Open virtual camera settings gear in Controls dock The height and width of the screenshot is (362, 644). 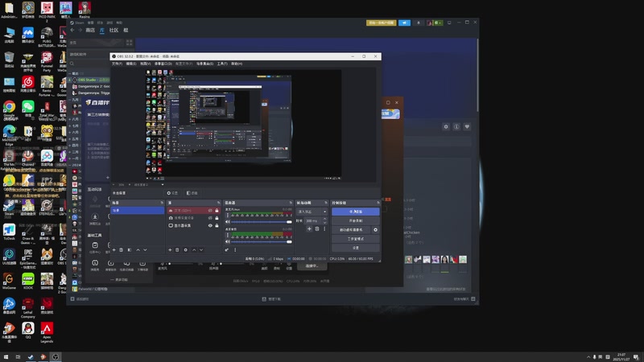[375, 230]
